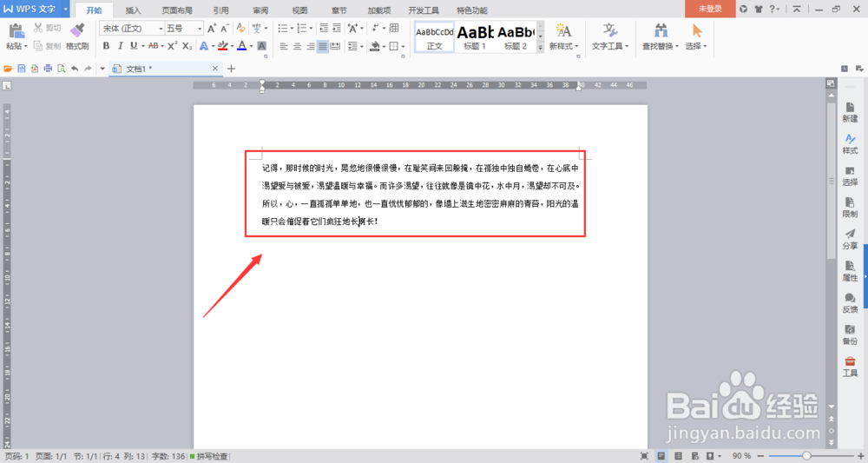Apply the Heading 1 (标题 1) style
868x463 pixels.
[475, 37]
